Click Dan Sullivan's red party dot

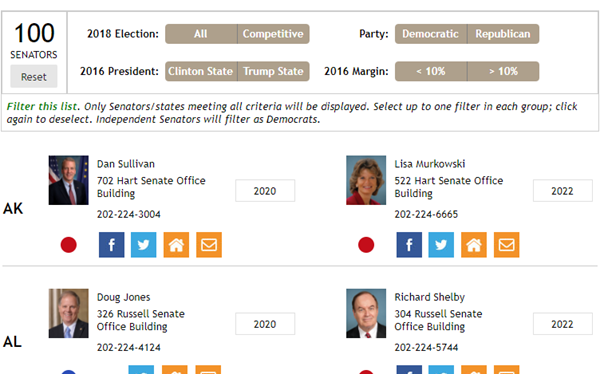(x=68, y=245)
